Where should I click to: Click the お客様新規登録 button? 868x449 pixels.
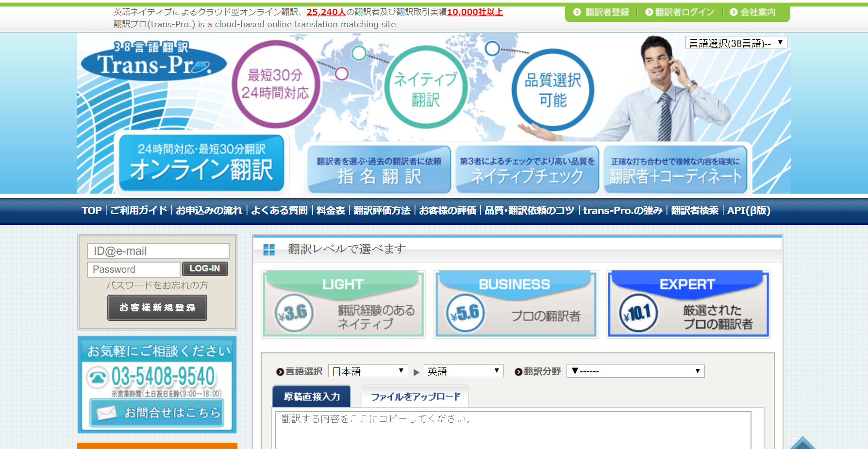(x=157, y=308)
